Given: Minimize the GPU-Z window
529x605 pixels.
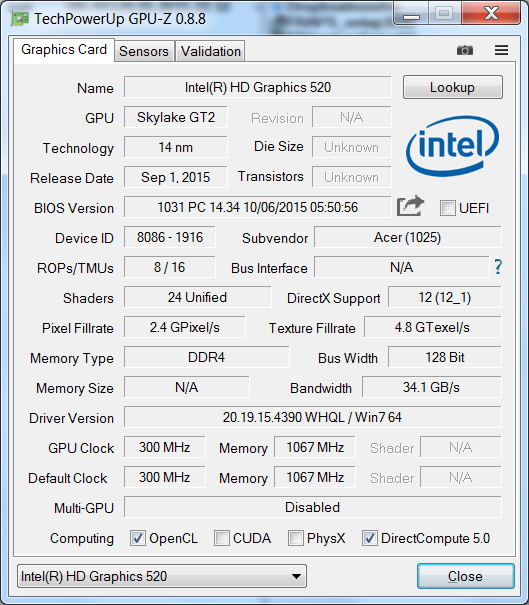Looking at the screenshot, I should click(411, 14).
